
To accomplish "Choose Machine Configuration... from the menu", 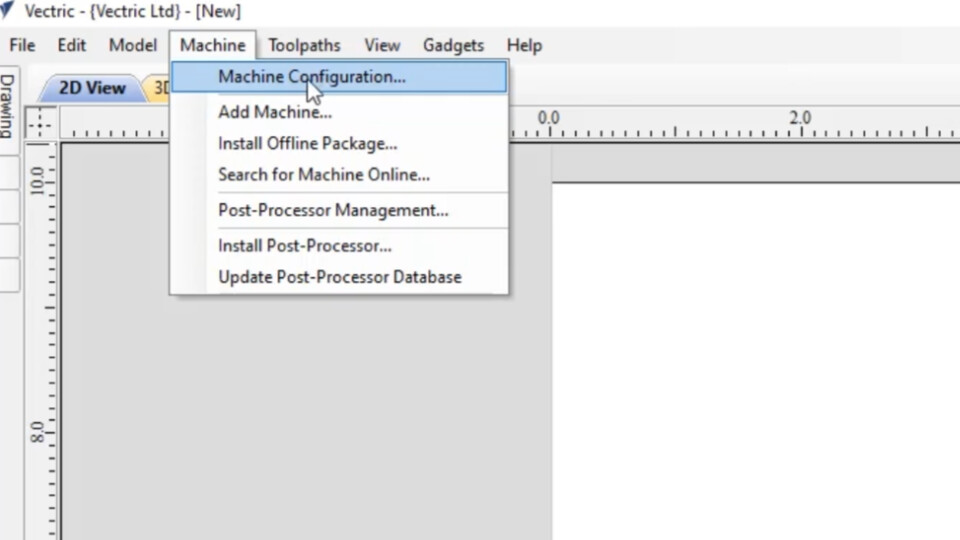I will 312,77.
